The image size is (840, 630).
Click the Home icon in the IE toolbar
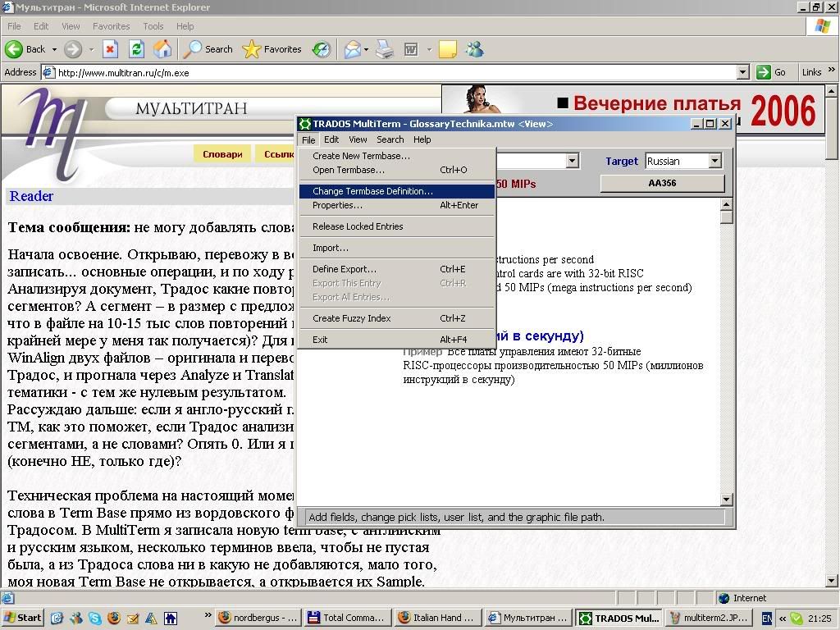[x=163, y=49]
